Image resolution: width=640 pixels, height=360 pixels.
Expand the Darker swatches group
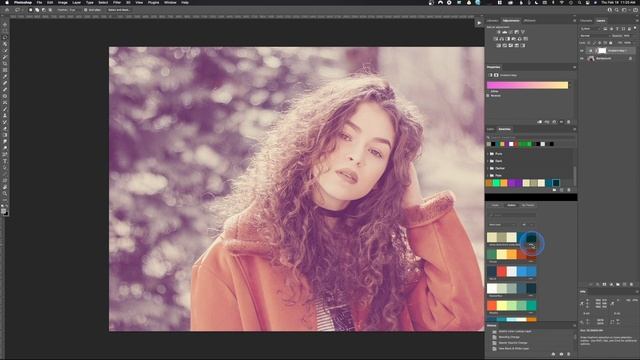[x=487, y=168]
